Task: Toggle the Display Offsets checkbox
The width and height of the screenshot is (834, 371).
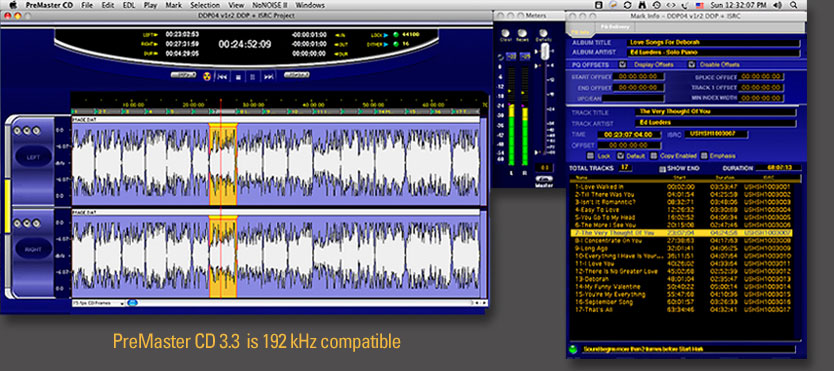Action: point(622,64)
